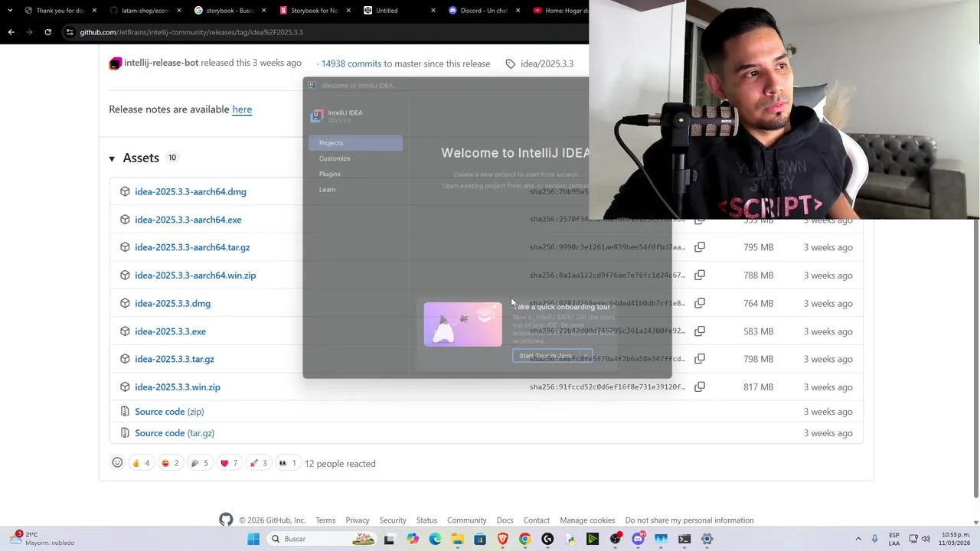Go back in browser history
The image size is (980, 551).
[11, 32]
